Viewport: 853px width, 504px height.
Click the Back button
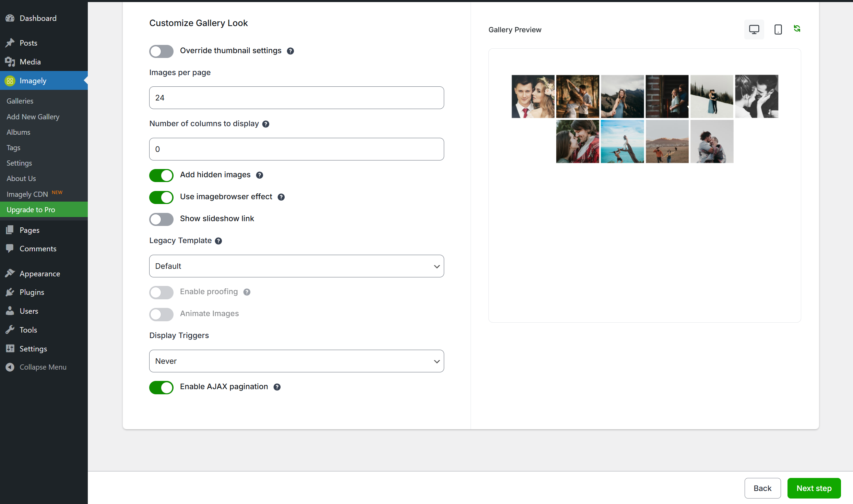[x=762, y=488]
